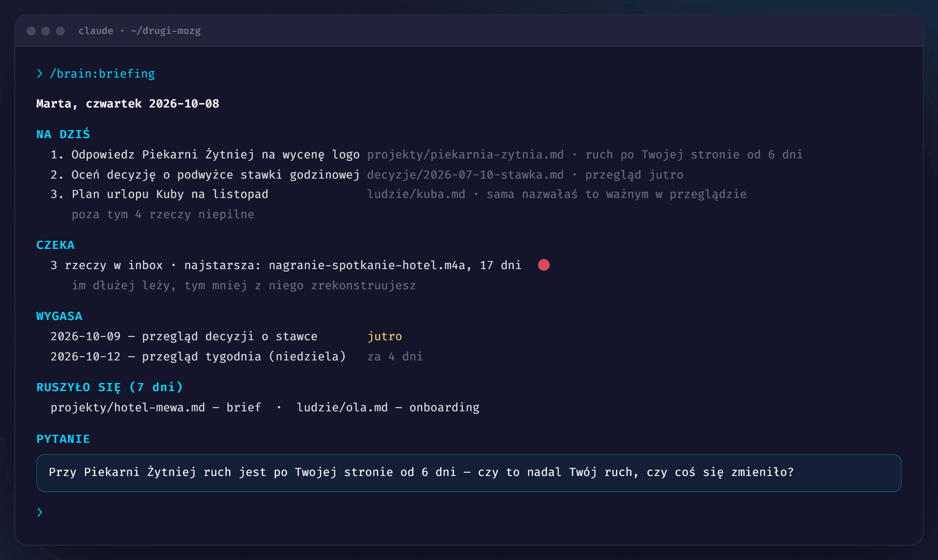
Task: Click '2026-10-12 – przegląd tygodnia (niedziela)'
Action: pyautogui.click(x=198, y=357)
